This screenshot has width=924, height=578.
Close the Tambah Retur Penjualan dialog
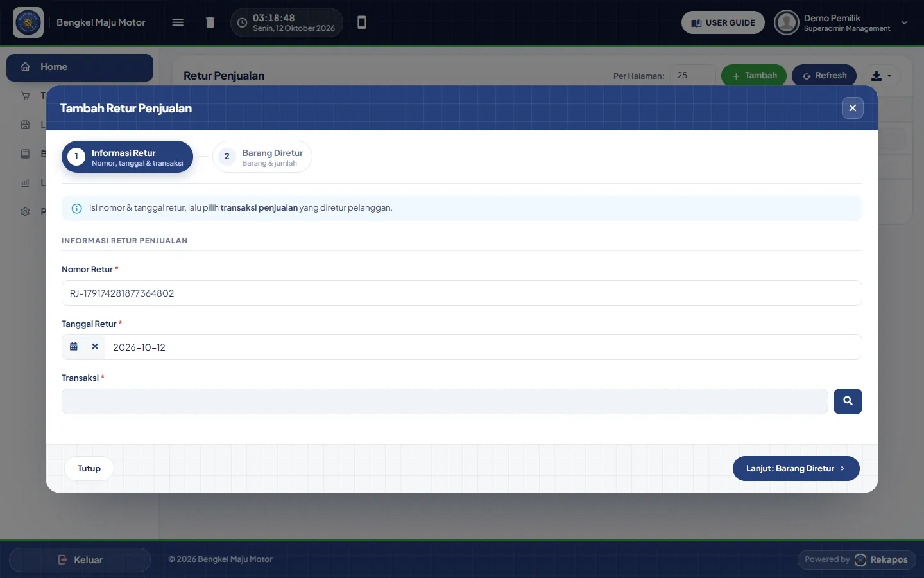pyautogui.click(x=853, y=108)
